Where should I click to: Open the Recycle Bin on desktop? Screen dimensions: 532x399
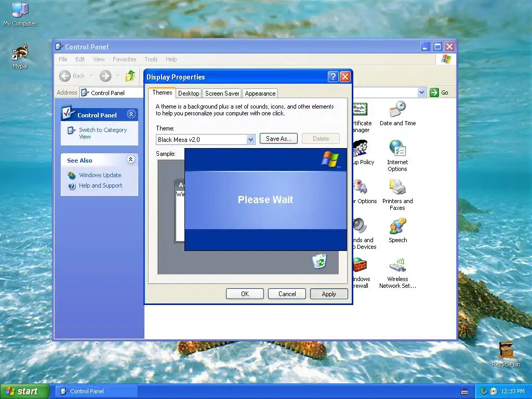506,354
